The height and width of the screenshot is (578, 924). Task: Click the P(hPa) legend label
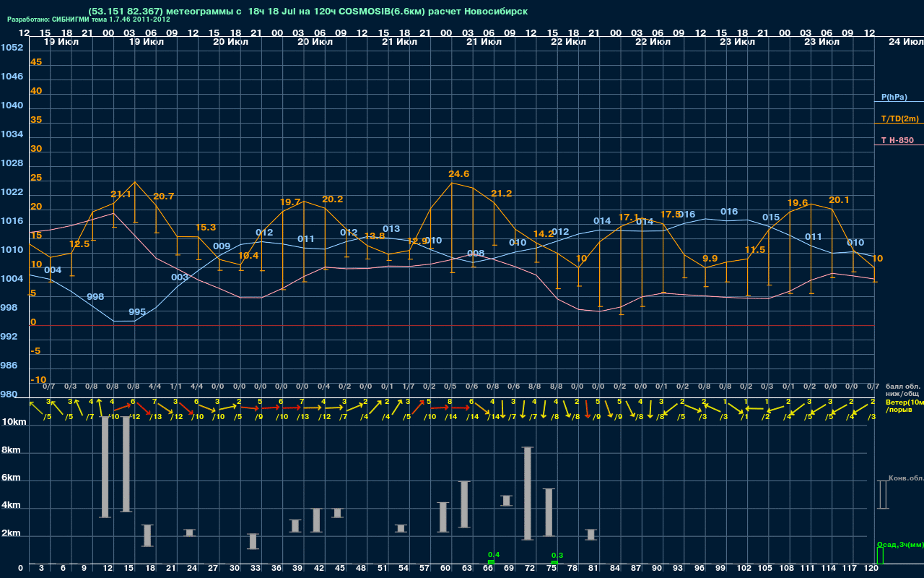coord(894,97)
